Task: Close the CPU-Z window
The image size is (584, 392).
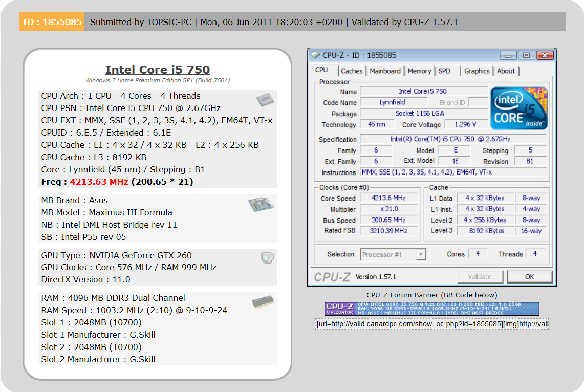Action: tap(544, 55)
